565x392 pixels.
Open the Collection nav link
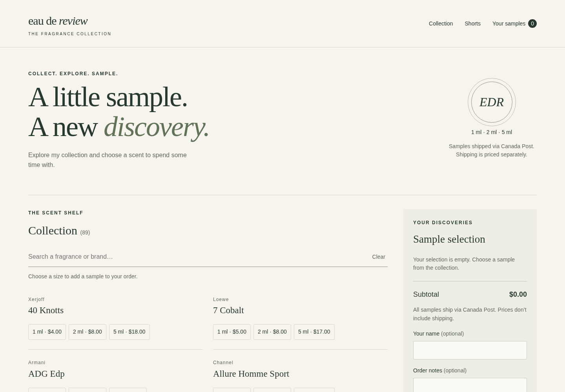tap(441, 24)
